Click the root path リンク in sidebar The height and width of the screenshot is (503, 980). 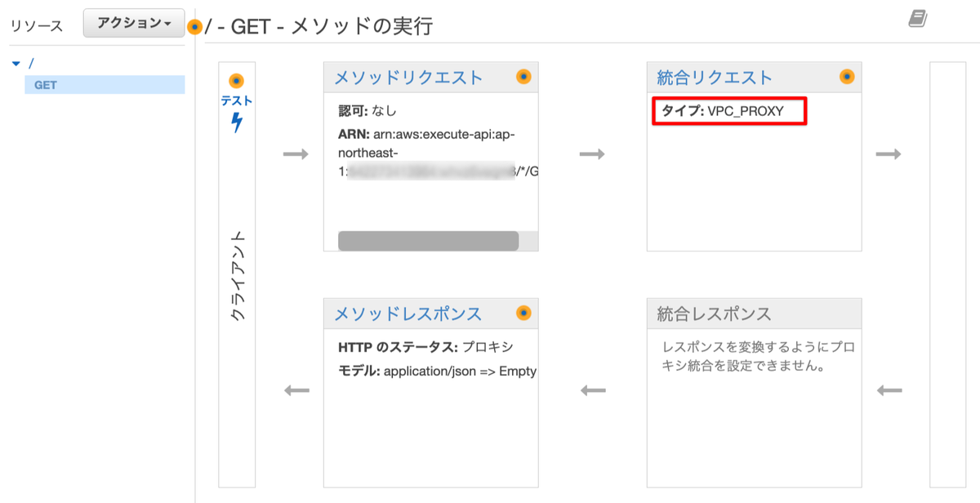[30, 61]
